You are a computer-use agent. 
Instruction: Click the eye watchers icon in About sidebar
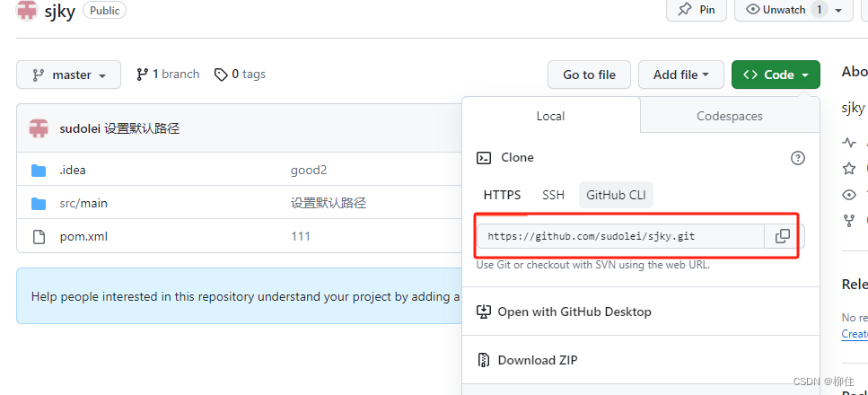click(848, 195)
